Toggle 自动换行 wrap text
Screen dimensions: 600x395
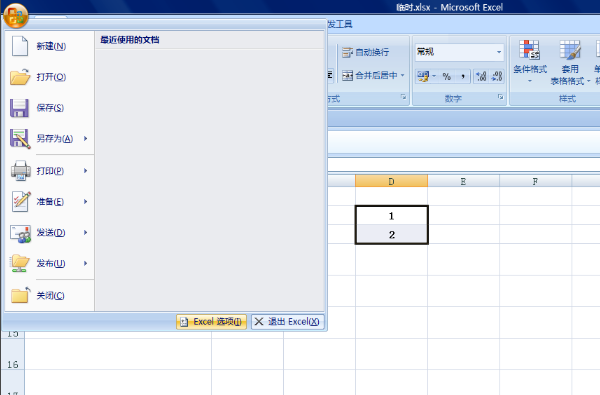click(365, 52)
